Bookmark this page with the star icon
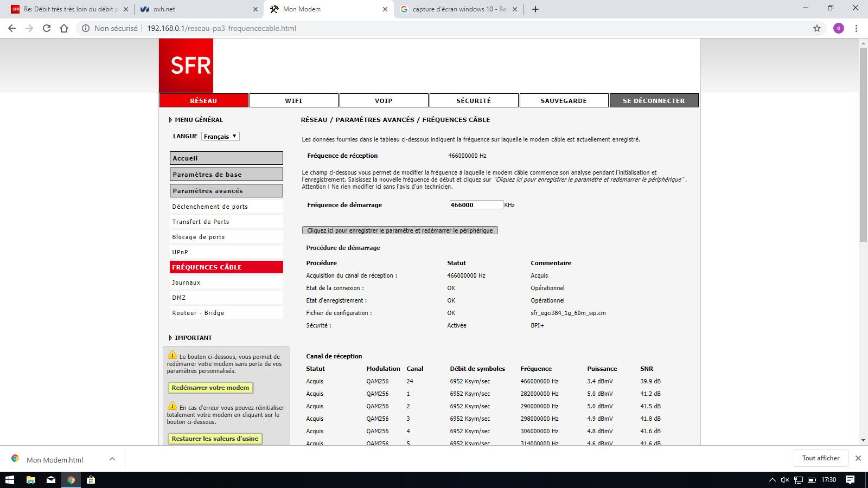The width and height of the screenshot is (868, 488). [x=816, y=28]
